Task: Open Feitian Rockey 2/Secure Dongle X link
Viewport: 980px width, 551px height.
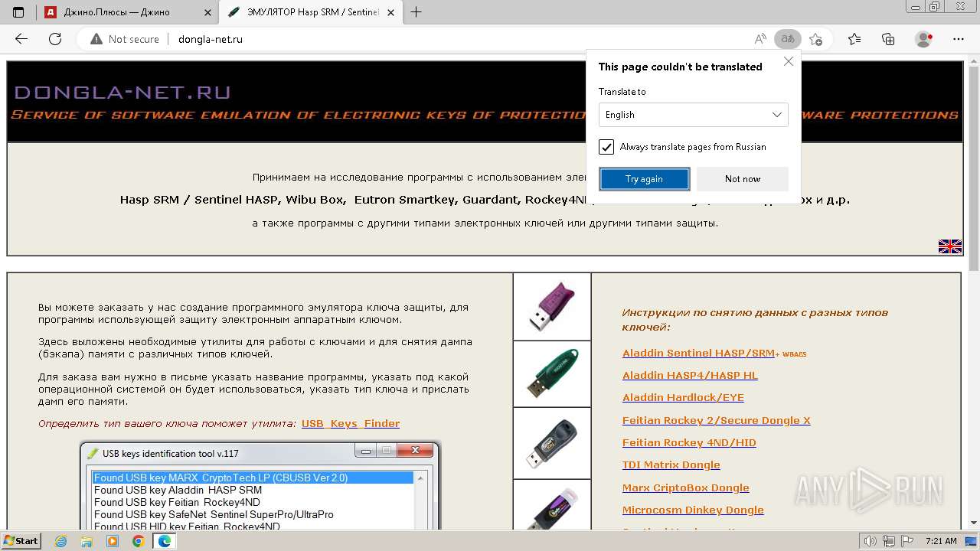Action: click(x=717, y=420)
